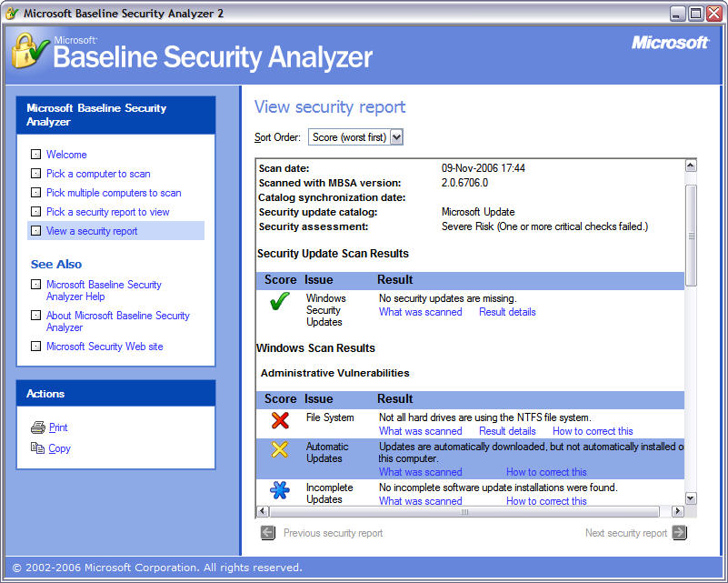Click How to correct this for File System

[593, 431]
